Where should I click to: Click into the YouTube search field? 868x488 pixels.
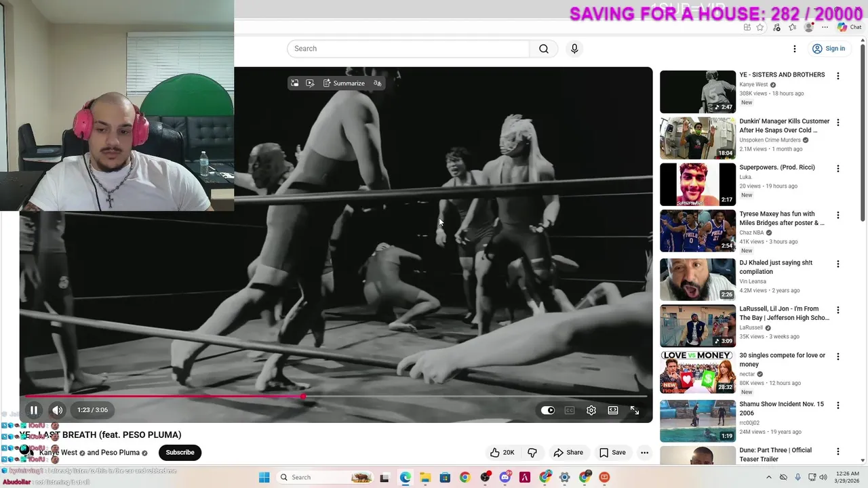point(408,49)
